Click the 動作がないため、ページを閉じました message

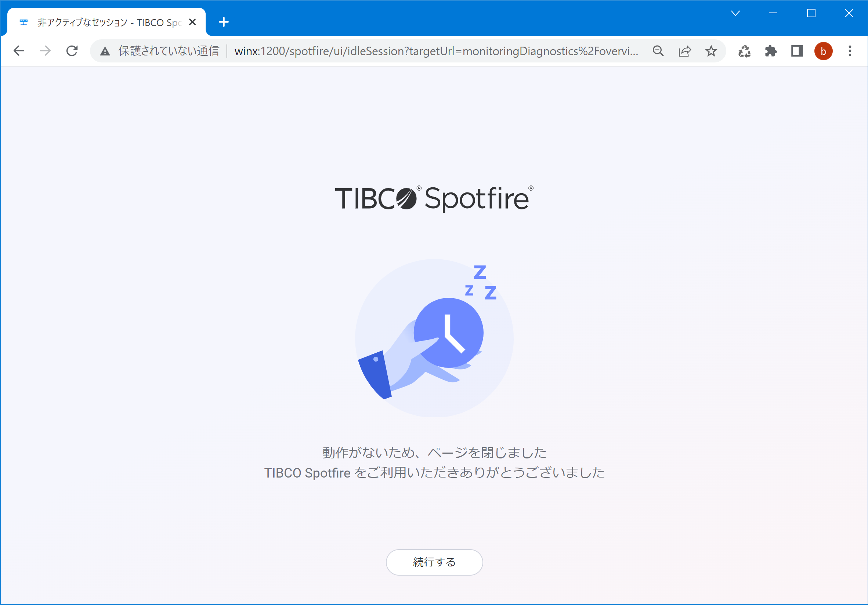tap(434, 453)
